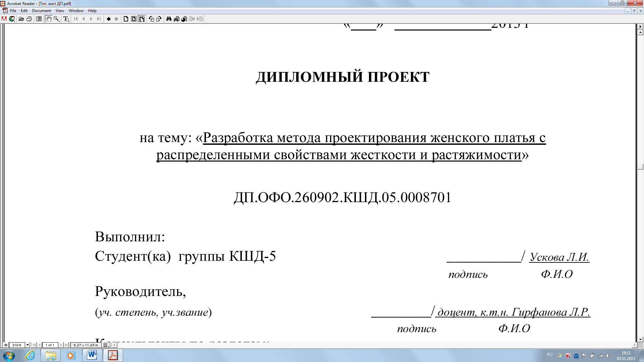Click the code ДП.ОФО.260902.КШД.05.0008701
The image size is (644, 362).
pyautogui.click(x=342, y=197)
